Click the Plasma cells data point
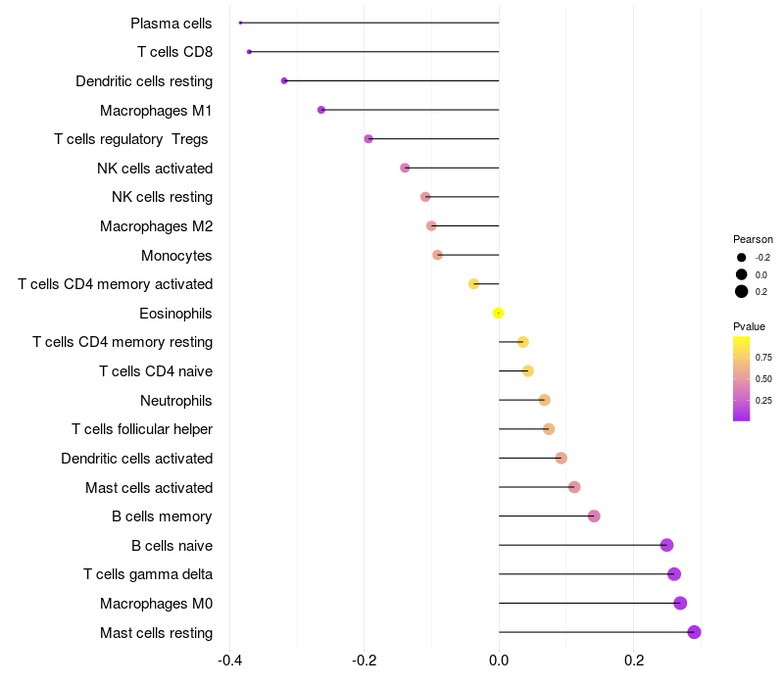Viewport: 784px width, 686px height. point(240,23)
